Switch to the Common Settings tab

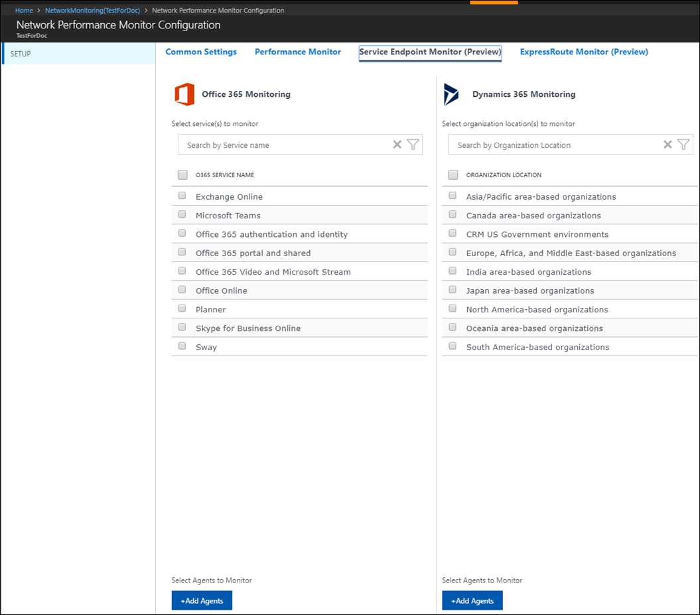click(201, 52)
